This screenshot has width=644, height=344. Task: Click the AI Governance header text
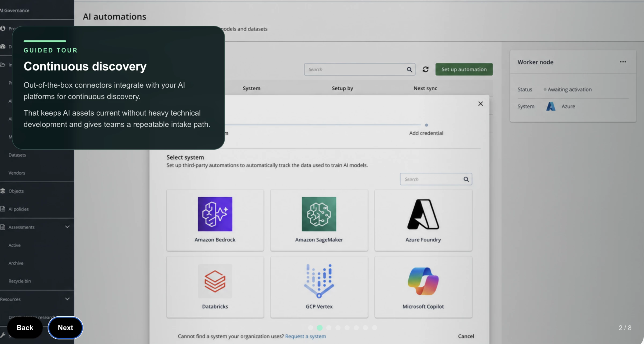point(14,10)
